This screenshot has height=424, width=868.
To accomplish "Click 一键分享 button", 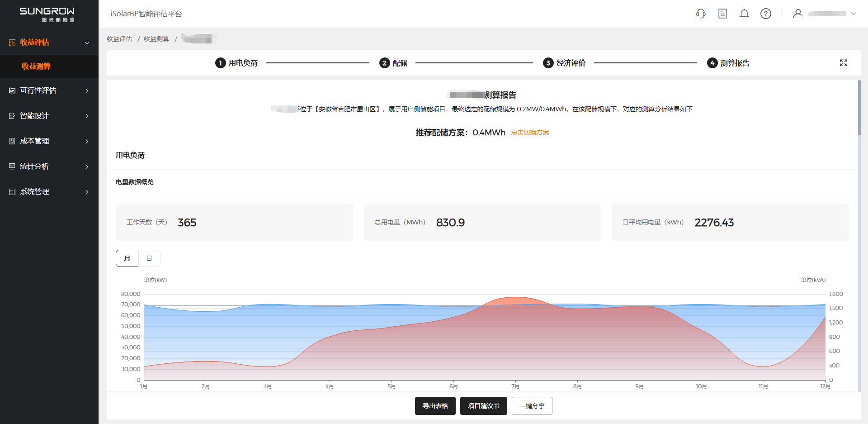I will point(532,406).
